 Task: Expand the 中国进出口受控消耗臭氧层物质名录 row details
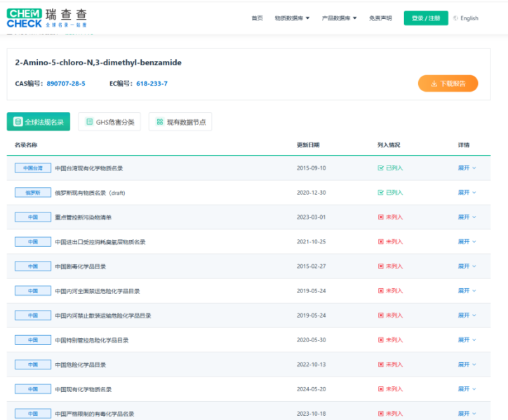467,242
